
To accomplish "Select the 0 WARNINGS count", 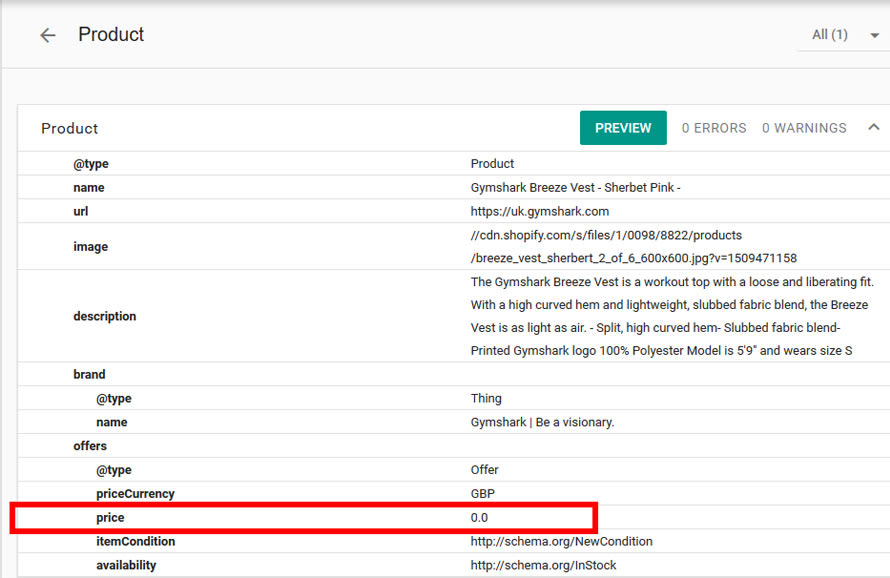I will pos(804,128).
